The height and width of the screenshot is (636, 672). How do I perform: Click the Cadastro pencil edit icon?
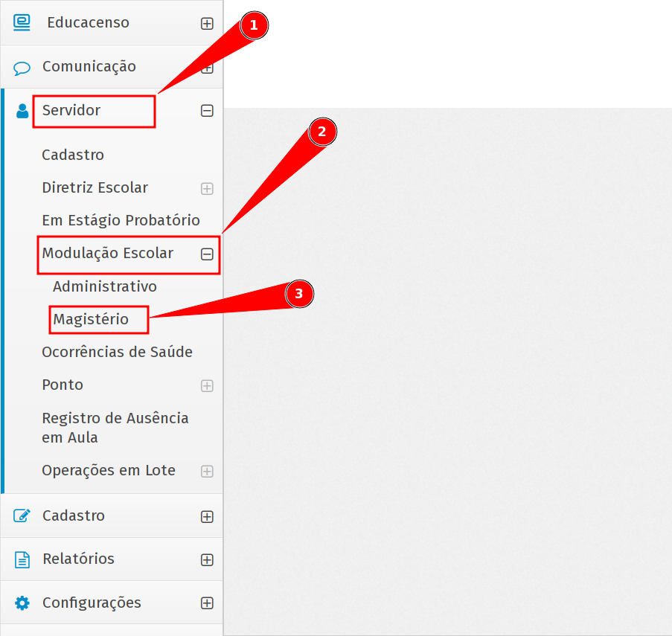22,515
